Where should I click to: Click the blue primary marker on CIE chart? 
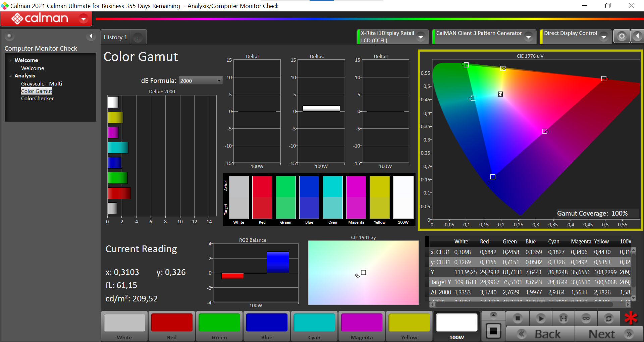[493, 177]
